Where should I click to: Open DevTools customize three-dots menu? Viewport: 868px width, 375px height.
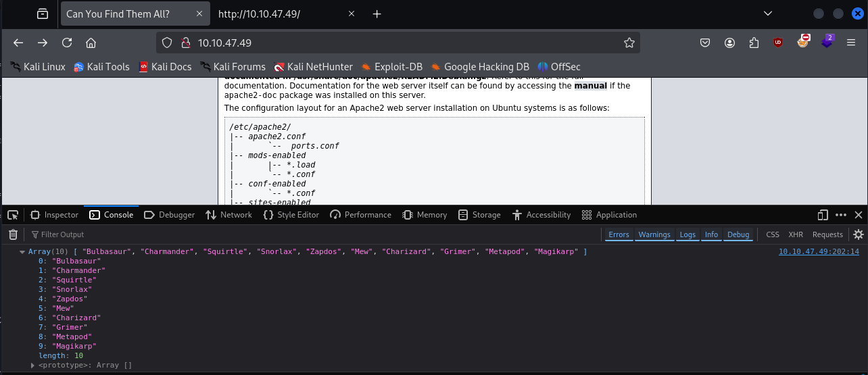[x=841, y=215]
